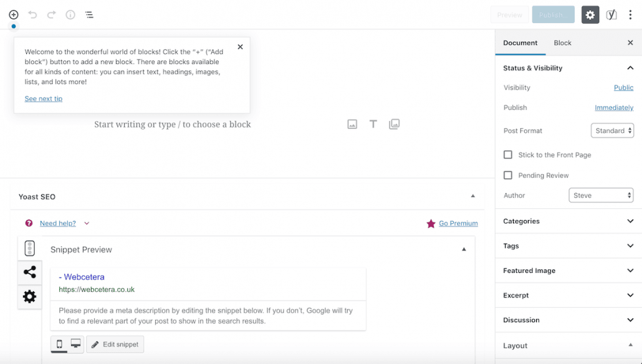The height and width of the screenshot is (364, 642).
Task: Expand the Need help chevron
Action: (x=87, y=223)
